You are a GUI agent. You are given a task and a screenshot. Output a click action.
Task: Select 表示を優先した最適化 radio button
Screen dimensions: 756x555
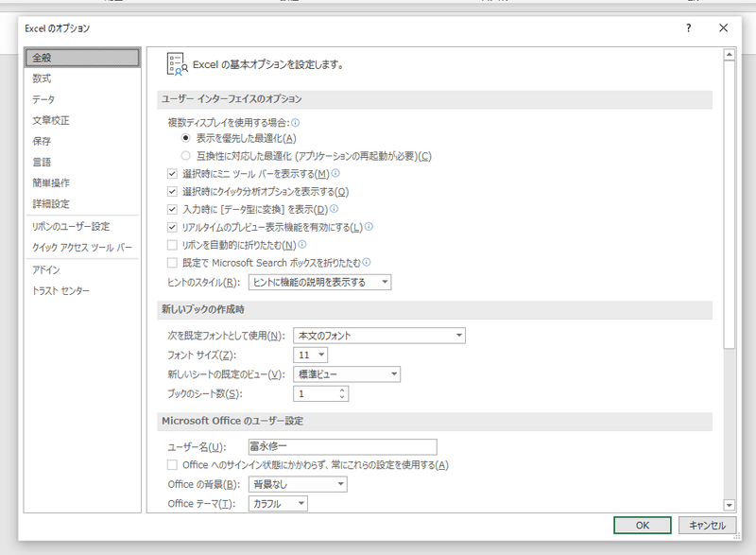pyautogui.click(x=185, y=138)
